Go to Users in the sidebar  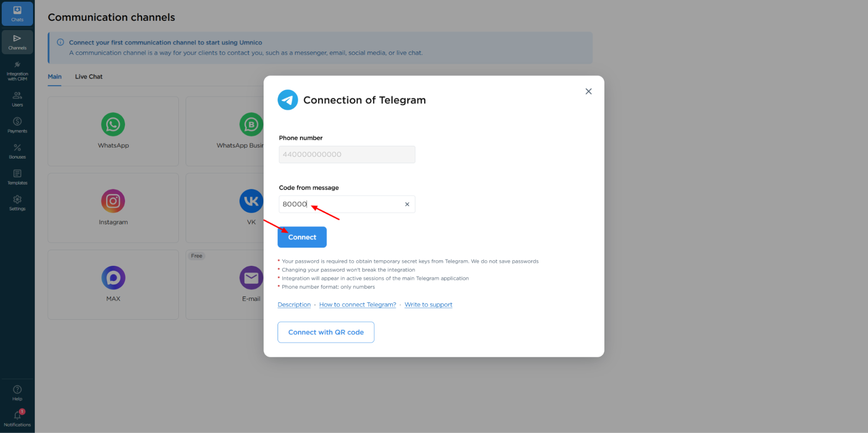pyautogui.click(x=17, y=99)
